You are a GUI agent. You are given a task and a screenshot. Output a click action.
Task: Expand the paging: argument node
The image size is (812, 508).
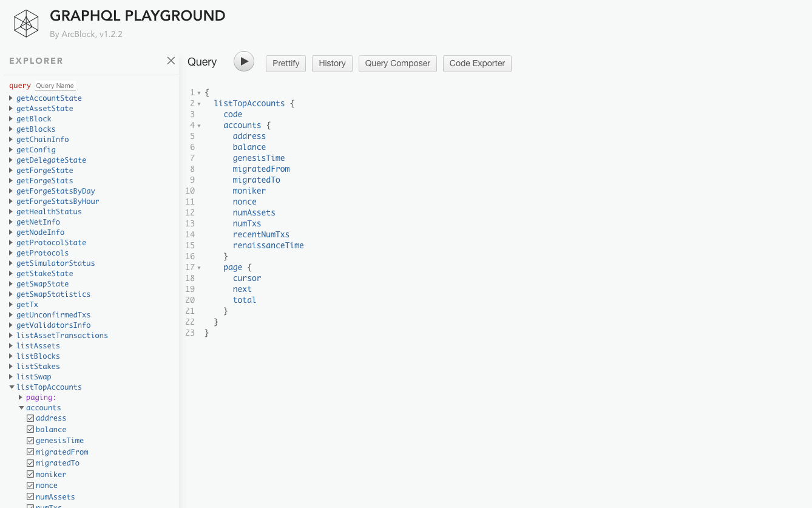[x=21, y=398]
